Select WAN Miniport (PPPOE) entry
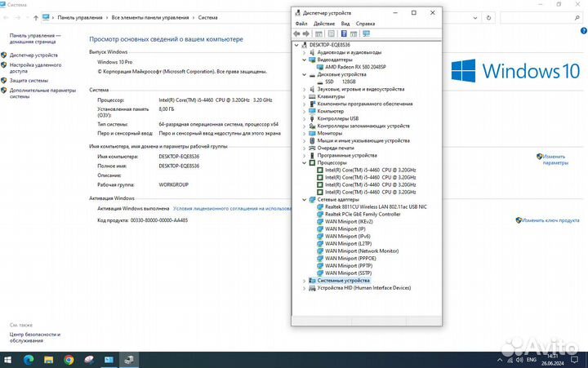The width and height of the screenshot is (588, 368). [350, 258]
